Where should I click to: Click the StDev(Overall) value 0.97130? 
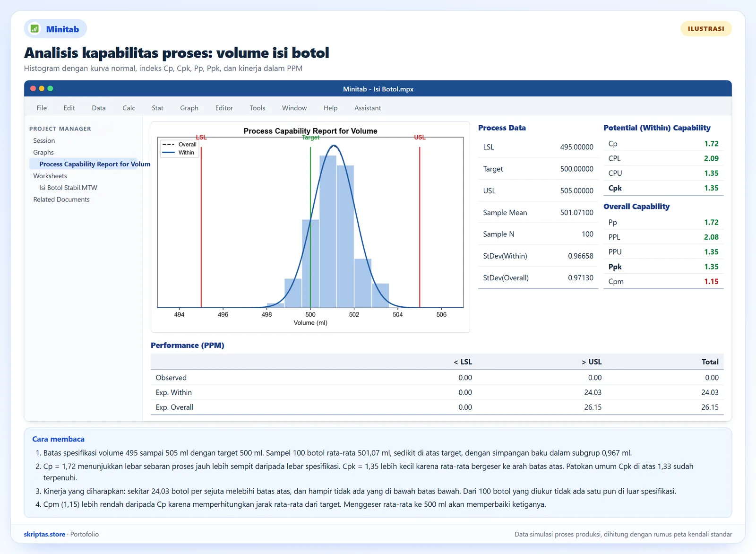coord(580,278)
